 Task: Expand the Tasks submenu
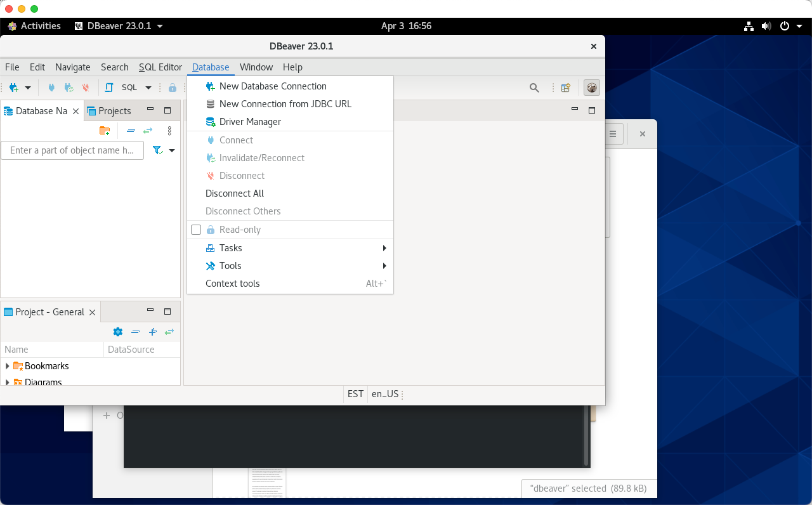click(291, 248)
